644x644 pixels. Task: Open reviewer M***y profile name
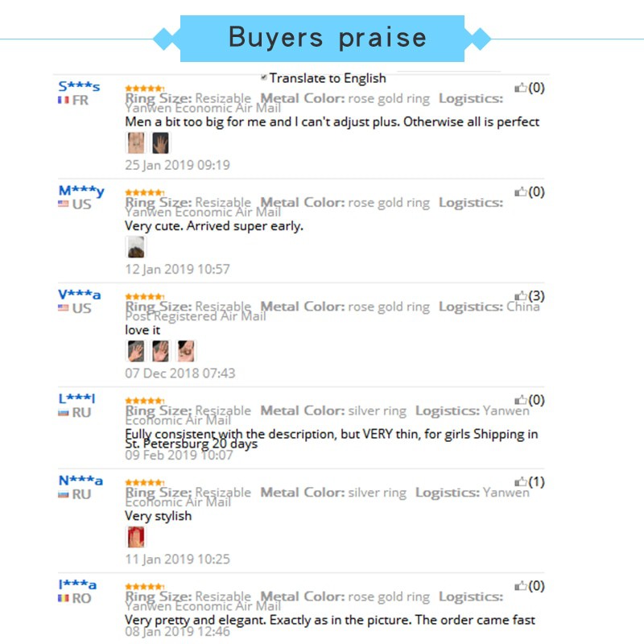click(81, 191)
